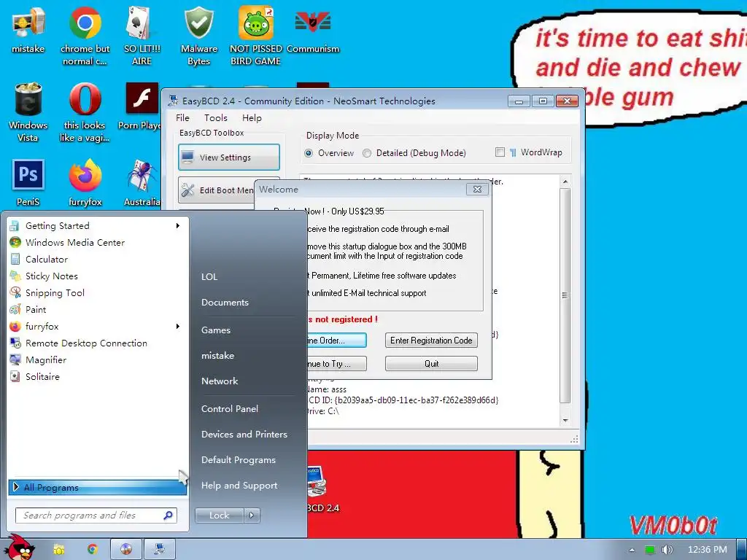Open Control Panel from Start menu
This screenshot has height=560, width=747.
click(230, 408)
